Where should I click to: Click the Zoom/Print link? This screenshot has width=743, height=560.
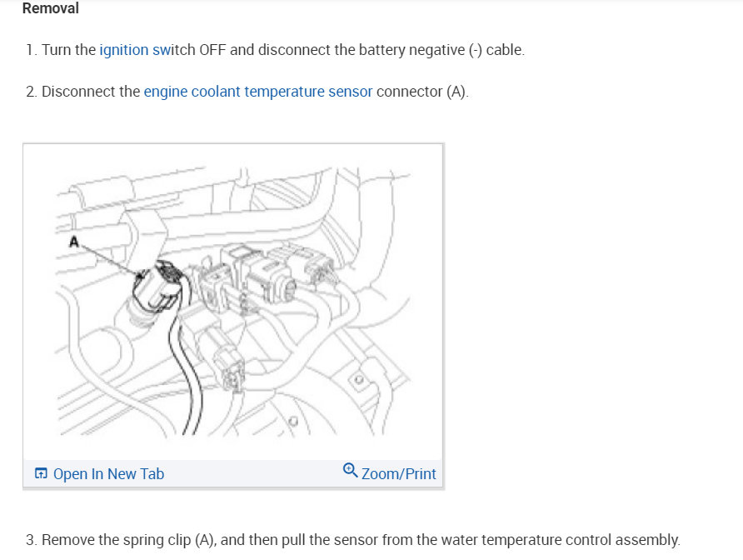click(x=400, y=473)
